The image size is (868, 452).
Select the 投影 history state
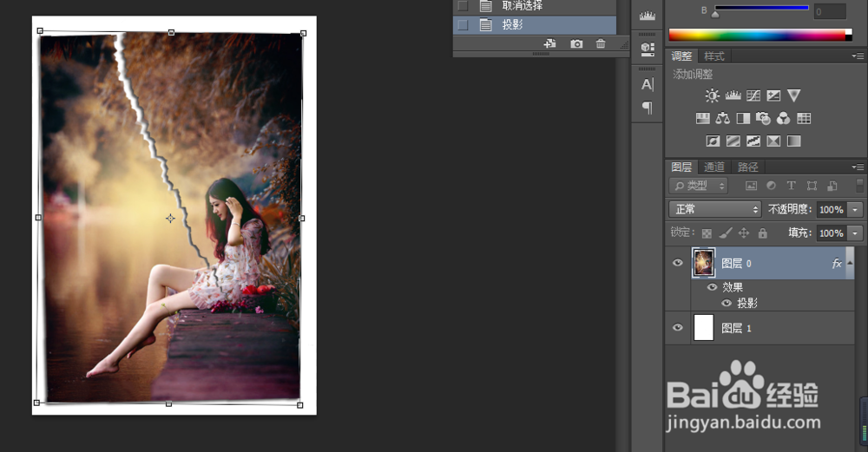click(535, 25)
